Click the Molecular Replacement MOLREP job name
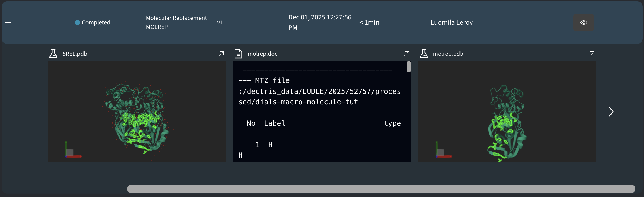This screenshot has width=644, height=197. [176, 22]
